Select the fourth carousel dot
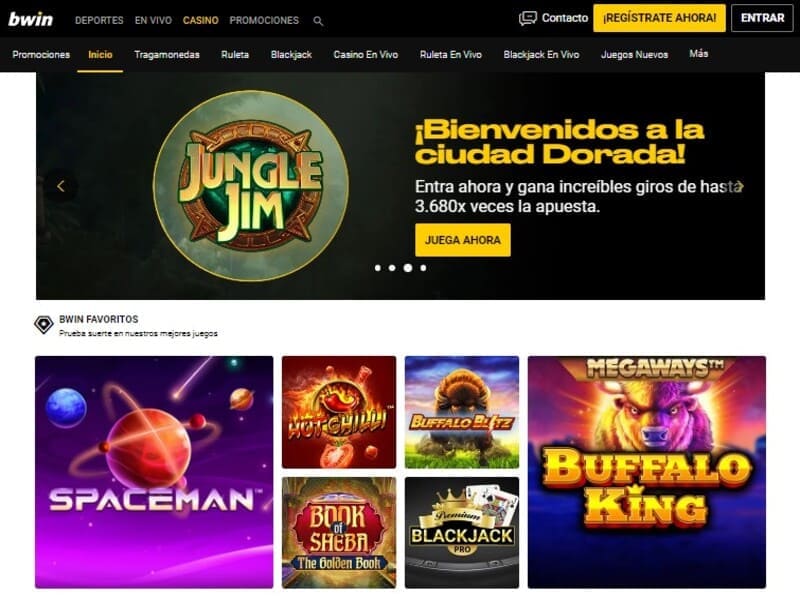The height and width of the screenshot is (600, 800). [423, 268]
